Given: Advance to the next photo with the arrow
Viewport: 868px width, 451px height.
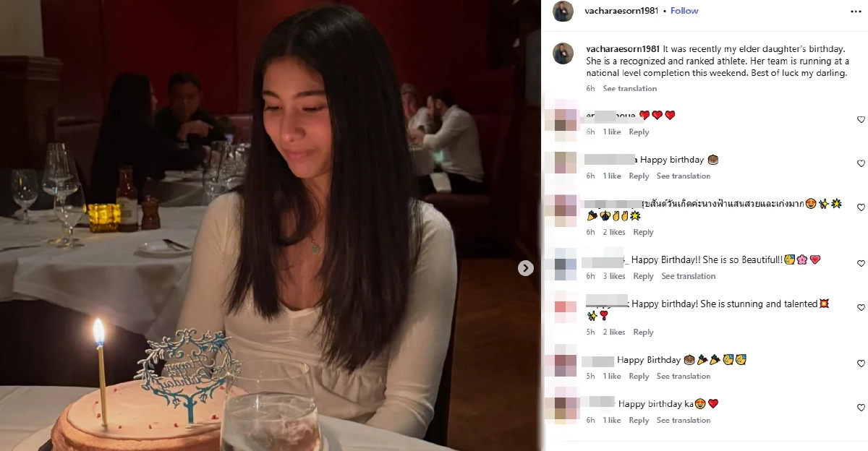Looking at the screenshot, I should tap(526, 268).
